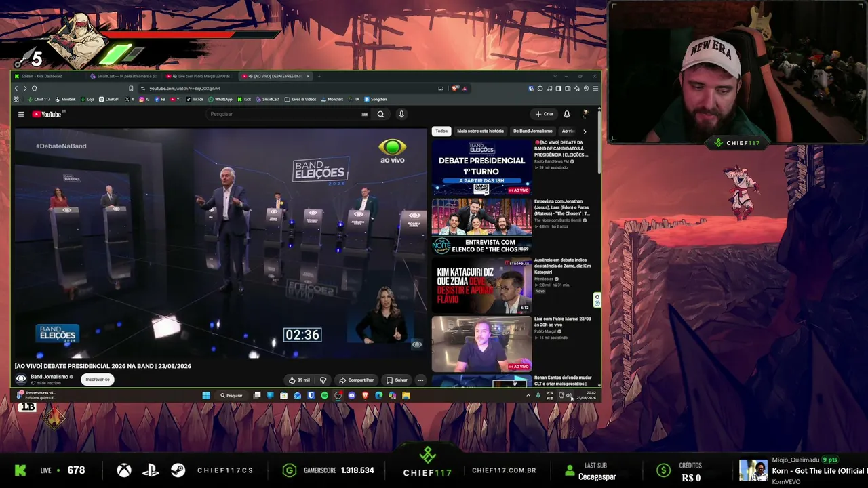Open the Brave Wallet icon
The image size is (868, 488).
[568, 88]
